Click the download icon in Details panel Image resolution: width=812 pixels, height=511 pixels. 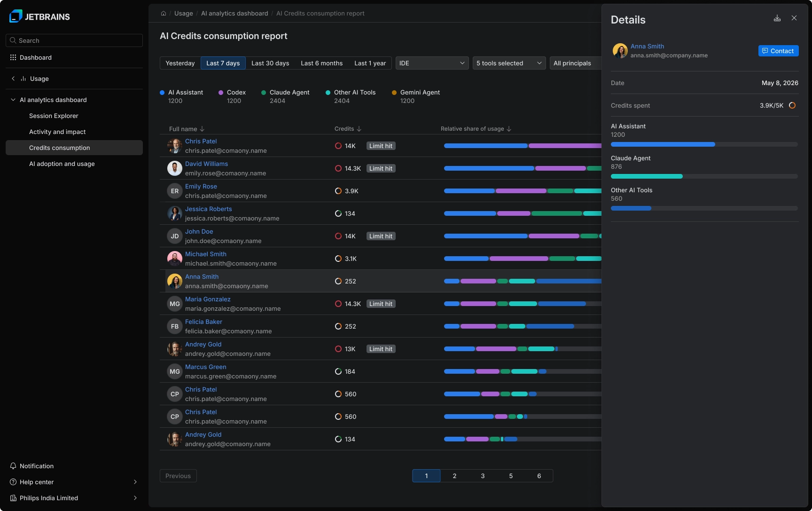(777, 18)
